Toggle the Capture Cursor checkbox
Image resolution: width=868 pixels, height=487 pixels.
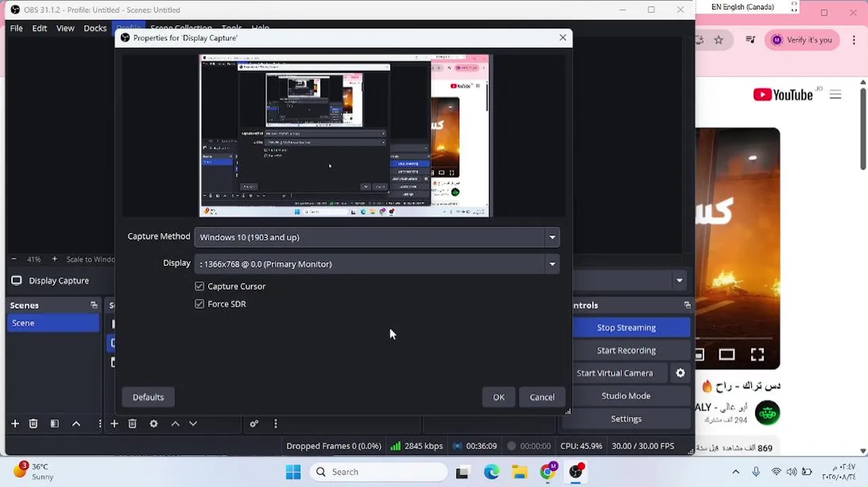pos(199,286)
